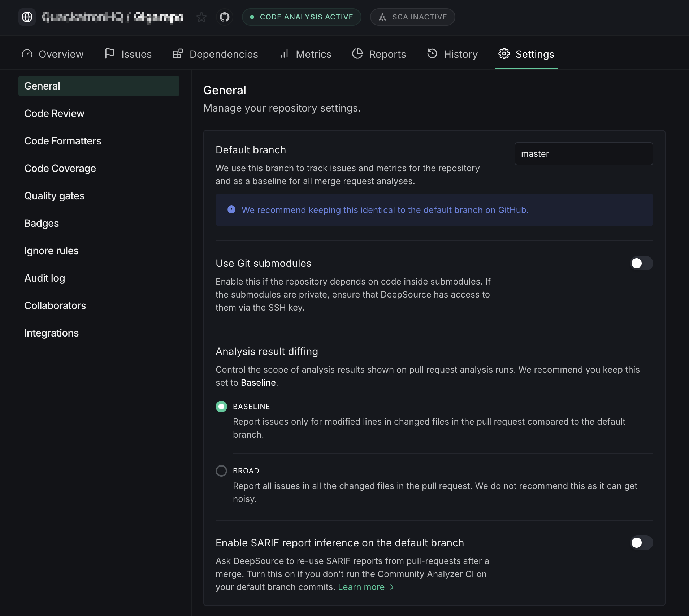Viewport: 689px width, 616px height.
Task: Enable SARIF report inference toggle
Action: pos(641,543)
